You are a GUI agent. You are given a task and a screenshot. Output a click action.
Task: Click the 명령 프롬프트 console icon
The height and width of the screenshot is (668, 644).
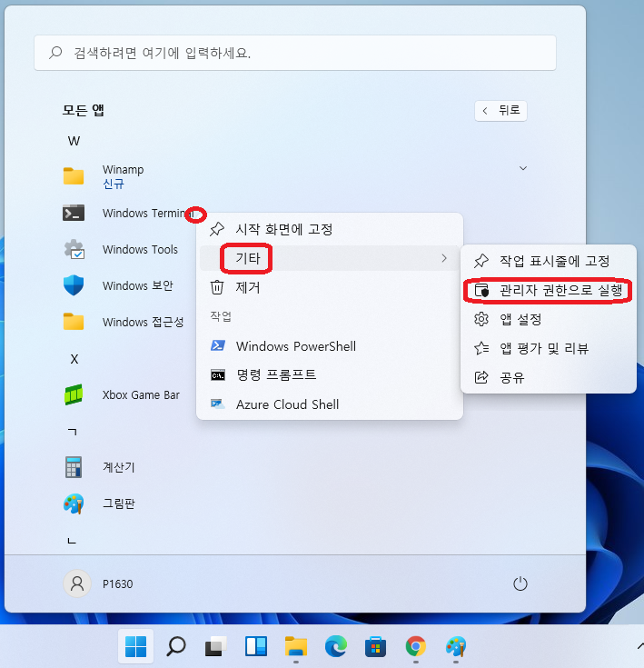[x=218, y=374]
